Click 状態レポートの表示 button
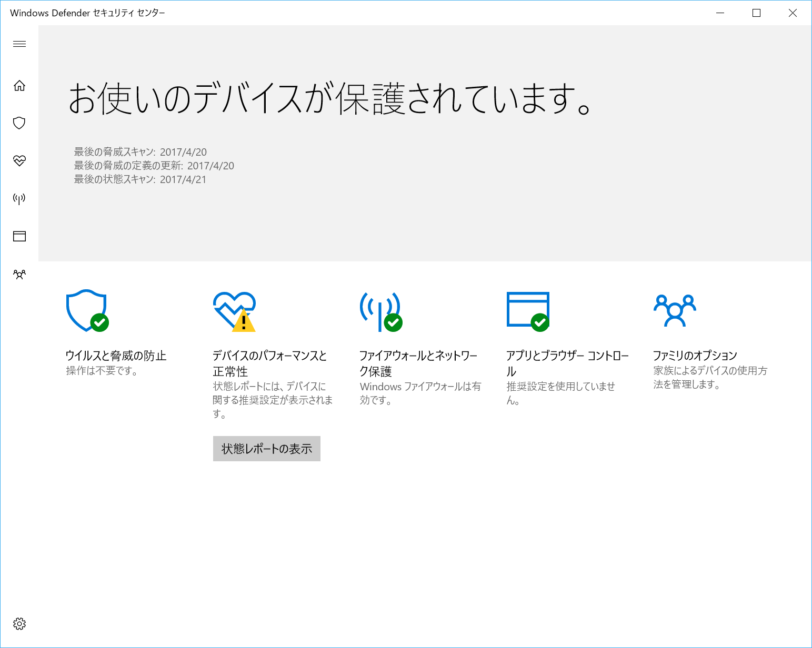The height and width of the screenshot is (648, 812). pos(267,449)
